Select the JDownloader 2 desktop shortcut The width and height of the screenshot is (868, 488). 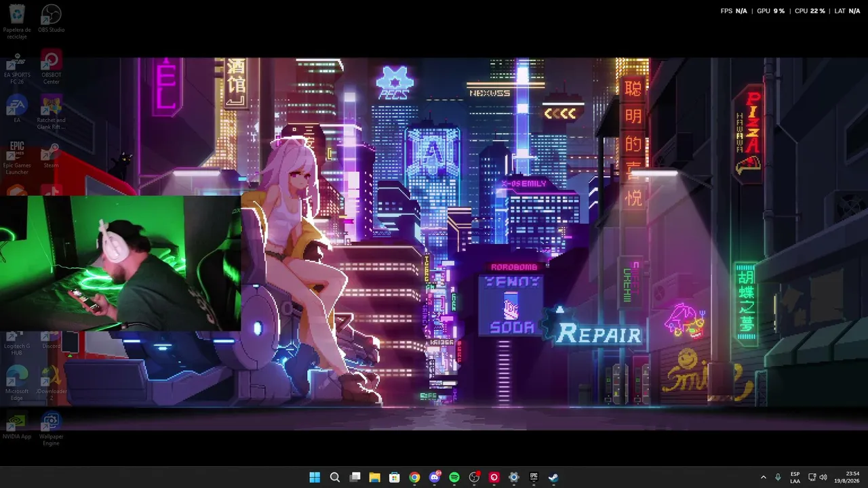coord(52,384)
